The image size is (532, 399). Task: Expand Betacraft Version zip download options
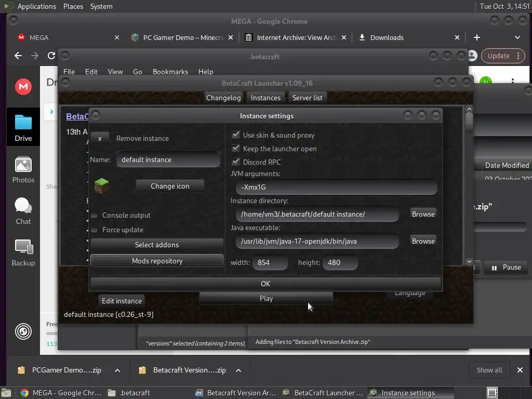(238, 370)
